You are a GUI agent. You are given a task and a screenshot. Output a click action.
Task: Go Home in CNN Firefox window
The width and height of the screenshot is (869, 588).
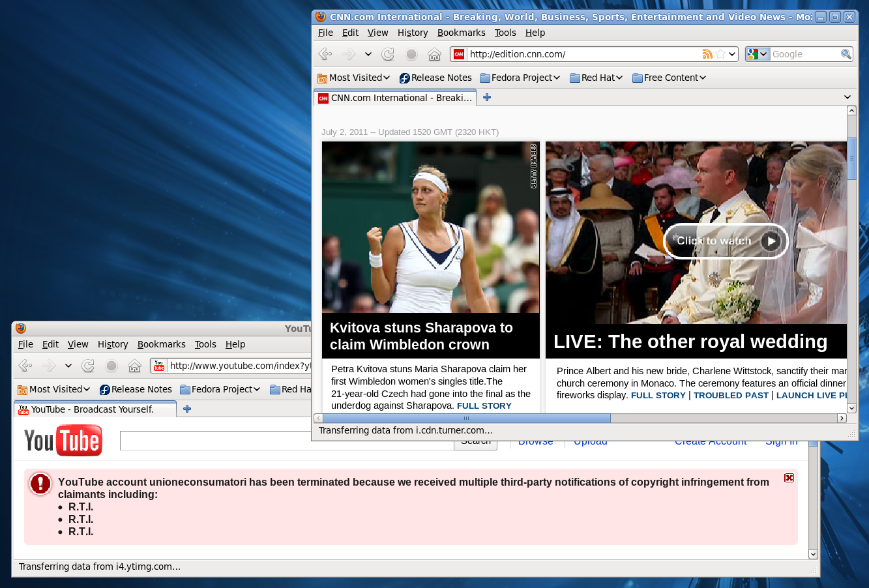[x=435, y=54]
